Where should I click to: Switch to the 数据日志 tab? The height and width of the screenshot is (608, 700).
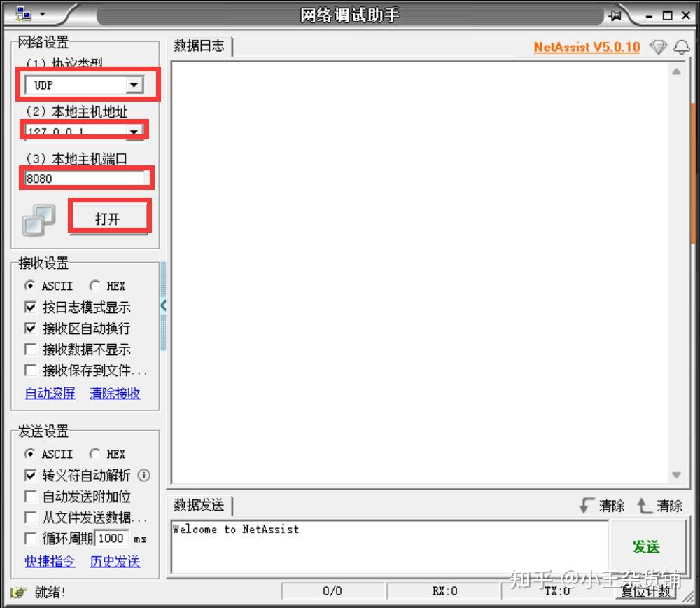pyautogui.click(x=199, y=46)
